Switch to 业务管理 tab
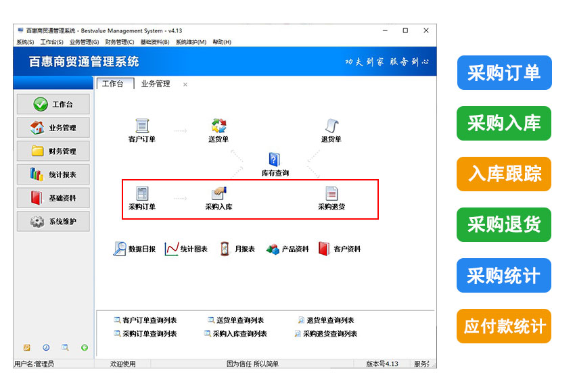575x392 pixels. point(156,84)
